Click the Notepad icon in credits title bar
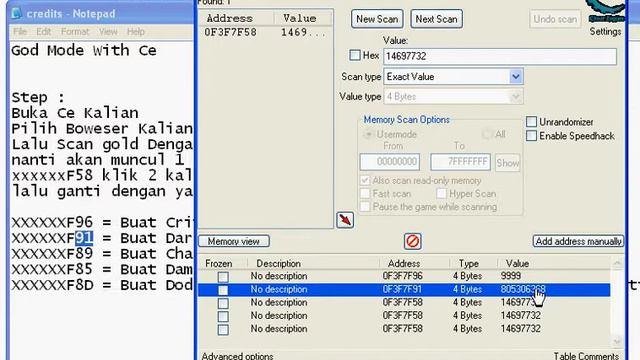The width and height of the screenshot is (640, 360). pos(17,13)
